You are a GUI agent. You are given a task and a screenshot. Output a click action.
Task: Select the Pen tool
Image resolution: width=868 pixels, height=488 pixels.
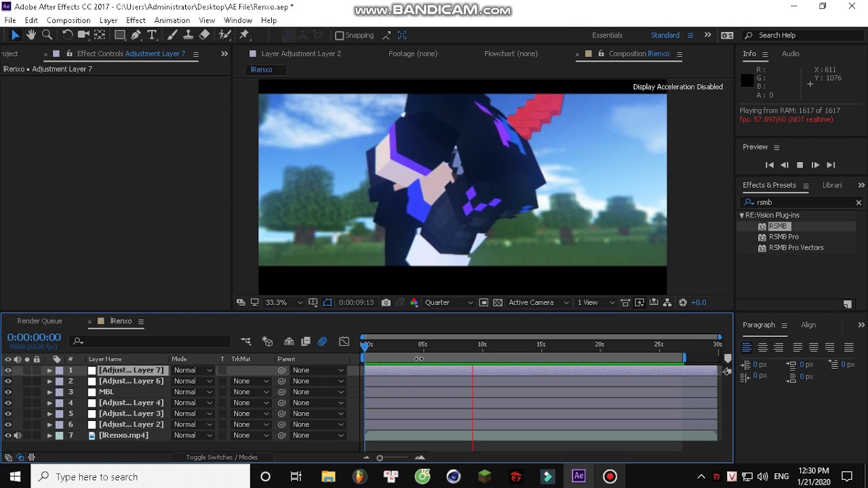click(136, 35)
